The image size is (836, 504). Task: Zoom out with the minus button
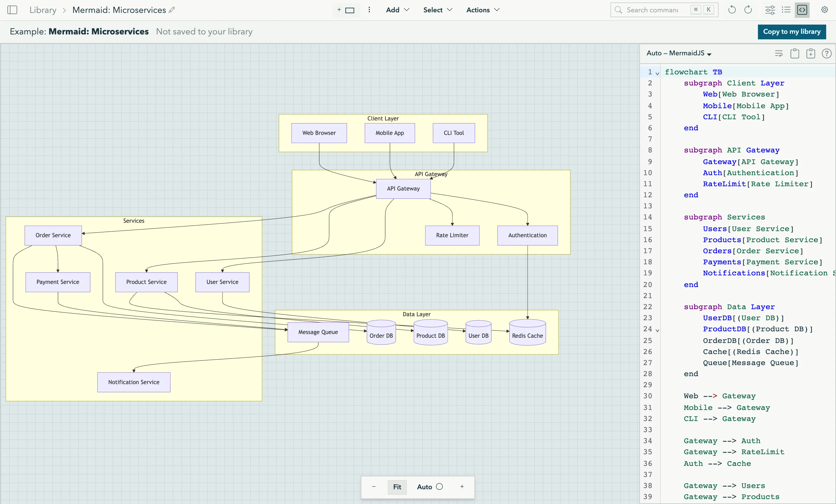coord(373,487)
